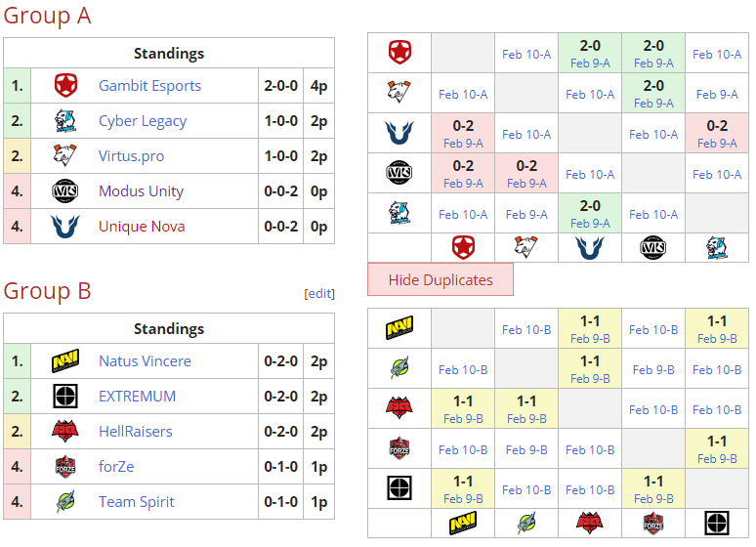Follow the Natus Vincere team name link
The width and height of the screenshot is (756, 547).
pyautogui.click(x=145, y=361)
